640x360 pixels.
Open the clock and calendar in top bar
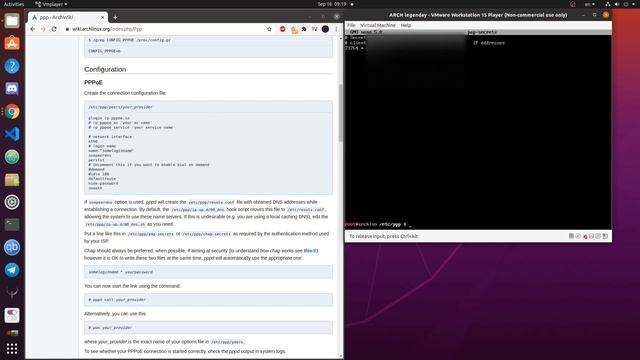coord(332,4)
